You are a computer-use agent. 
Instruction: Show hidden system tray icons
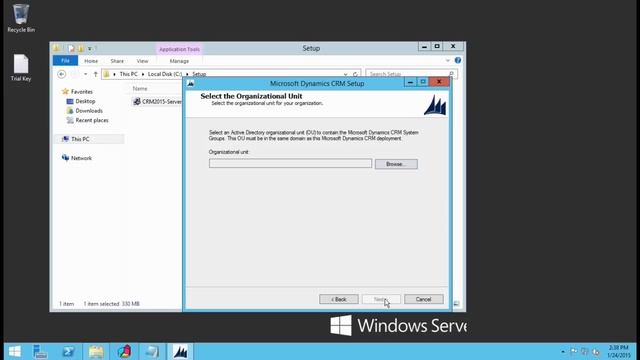point(563,351)
